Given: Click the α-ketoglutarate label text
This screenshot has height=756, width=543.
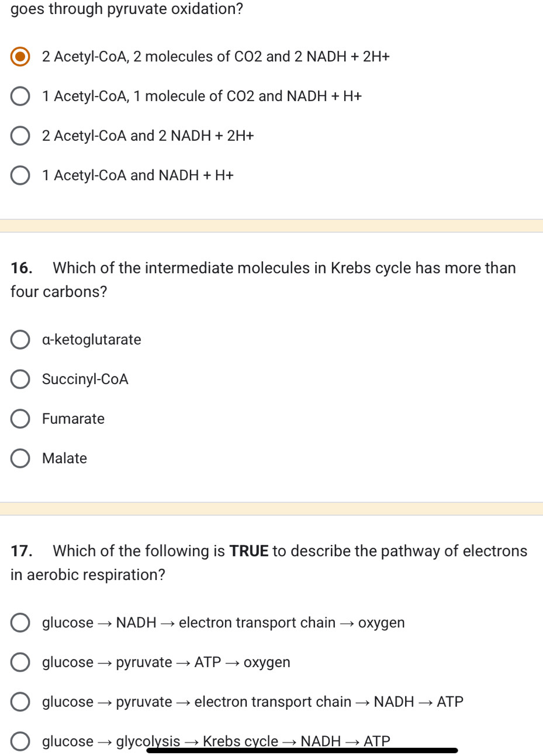Looking at the screenshot, I should pos(91,339).
